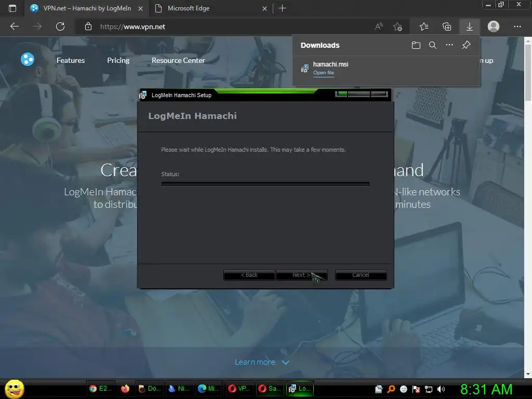This screenshot has width=532, height=399.
Task: Click the hamachi.msi installer file icon
Action: (304, 68)
